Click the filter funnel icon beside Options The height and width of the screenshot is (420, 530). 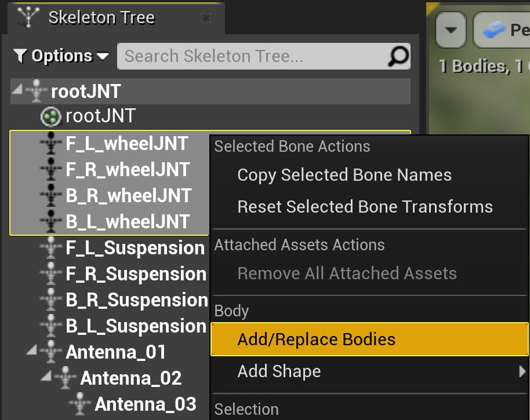pyautogui.click(x=20, y=56)
